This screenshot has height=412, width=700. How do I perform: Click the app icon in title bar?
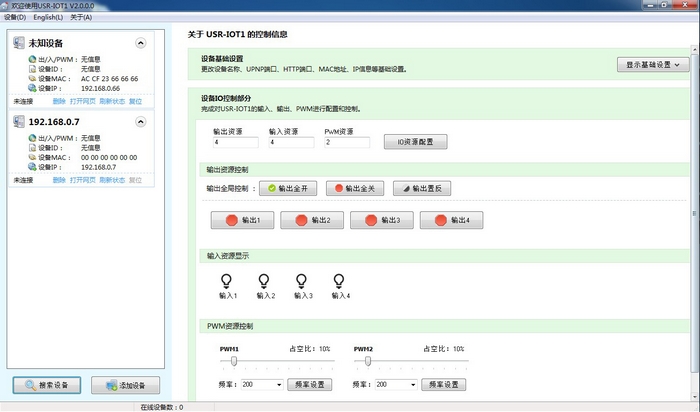tap(5, 6)
